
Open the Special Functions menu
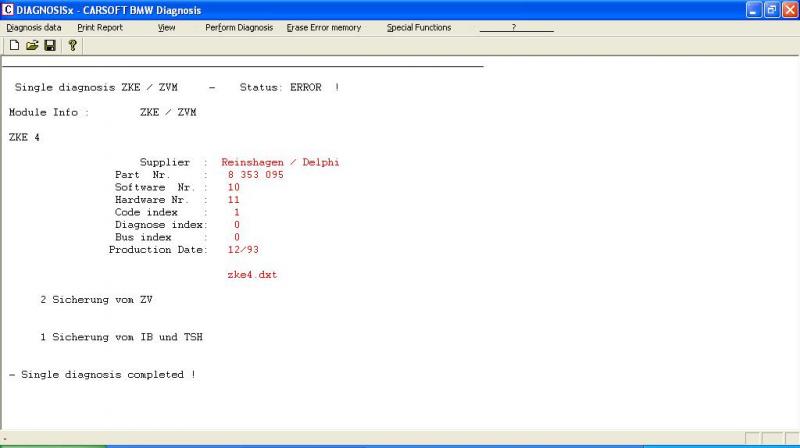pyautogui.click(x=419, y=27)
